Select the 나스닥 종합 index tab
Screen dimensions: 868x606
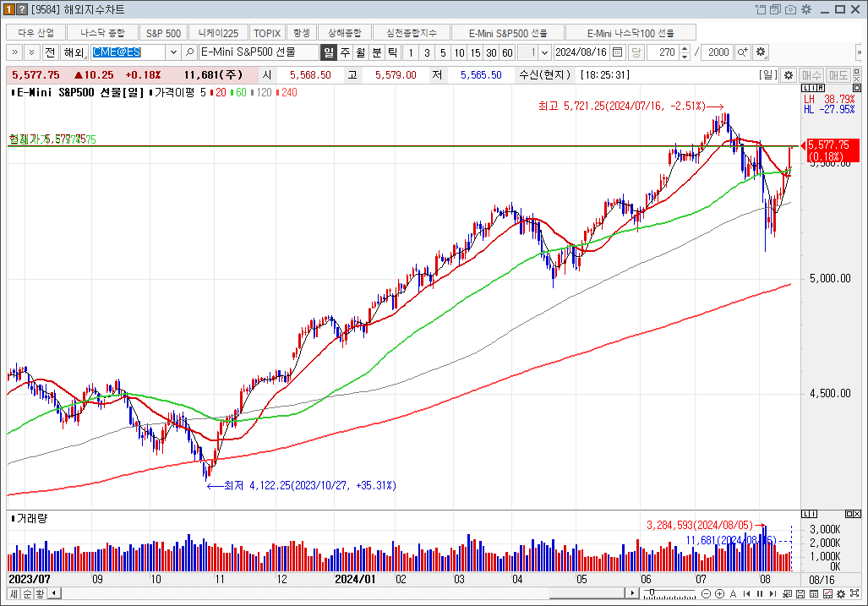[x=102, y=33]
